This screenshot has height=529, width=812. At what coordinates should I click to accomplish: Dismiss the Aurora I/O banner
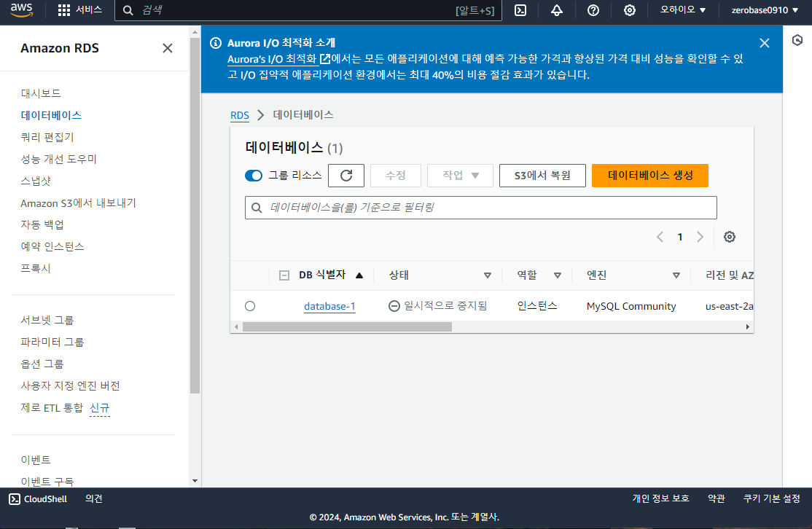pyautogui.click(x=765, y=43)
